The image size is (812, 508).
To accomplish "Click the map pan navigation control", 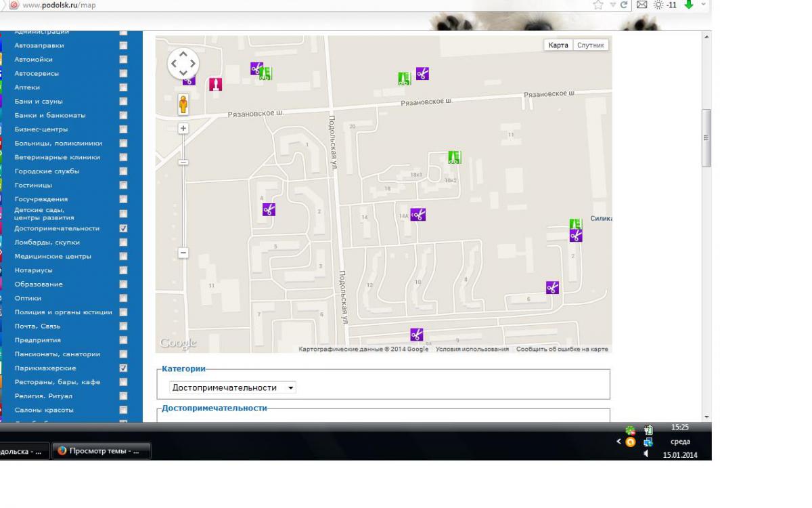I will click(x=183, y=64).
